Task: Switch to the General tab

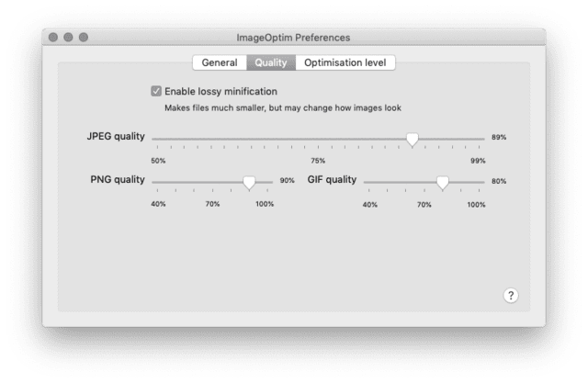Action: 220,62
